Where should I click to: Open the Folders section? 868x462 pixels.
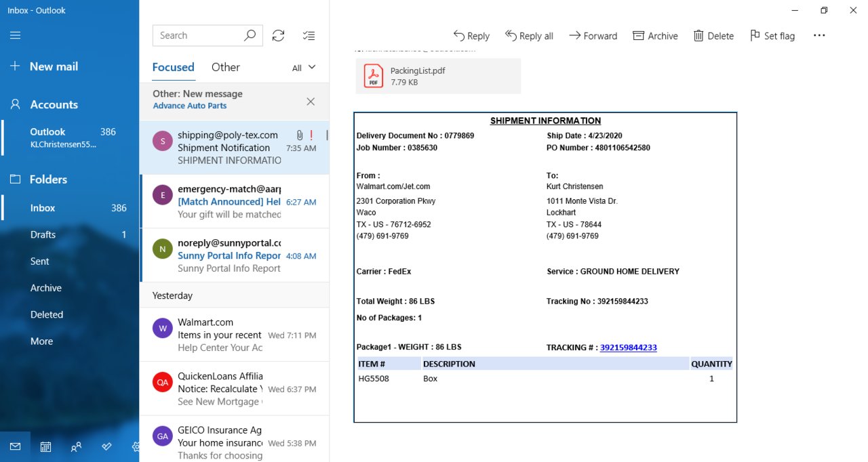[x=39, y=180]
